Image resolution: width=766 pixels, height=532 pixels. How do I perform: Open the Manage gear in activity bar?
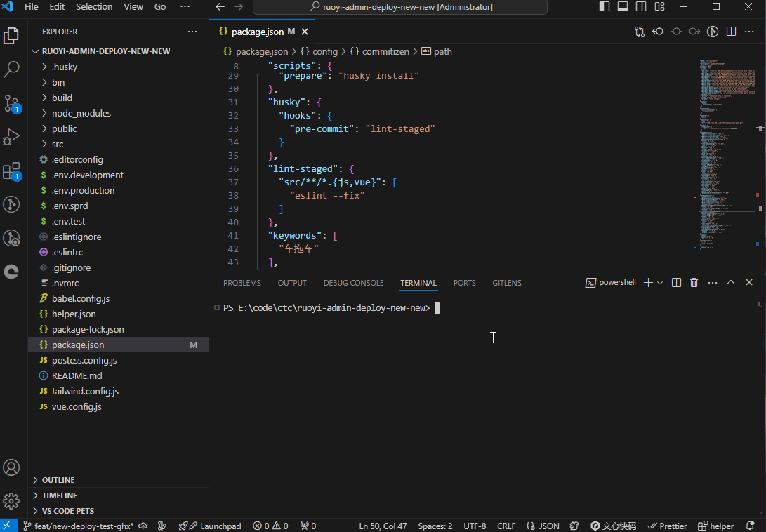tap(11, 500)
